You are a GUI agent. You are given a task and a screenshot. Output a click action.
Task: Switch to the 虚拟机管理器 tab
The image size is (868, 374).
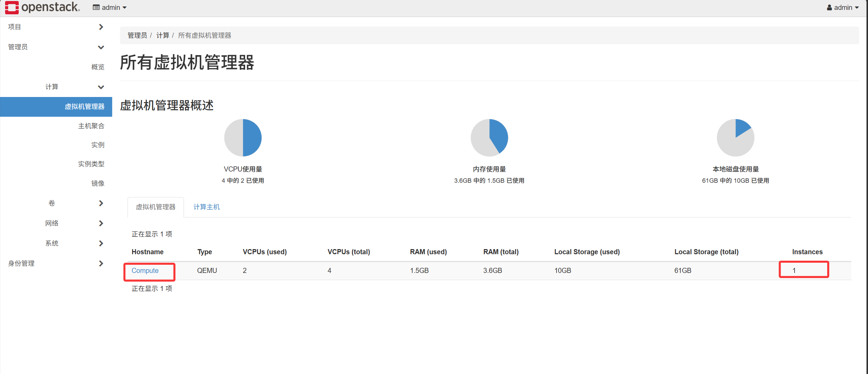coord(156,207)
